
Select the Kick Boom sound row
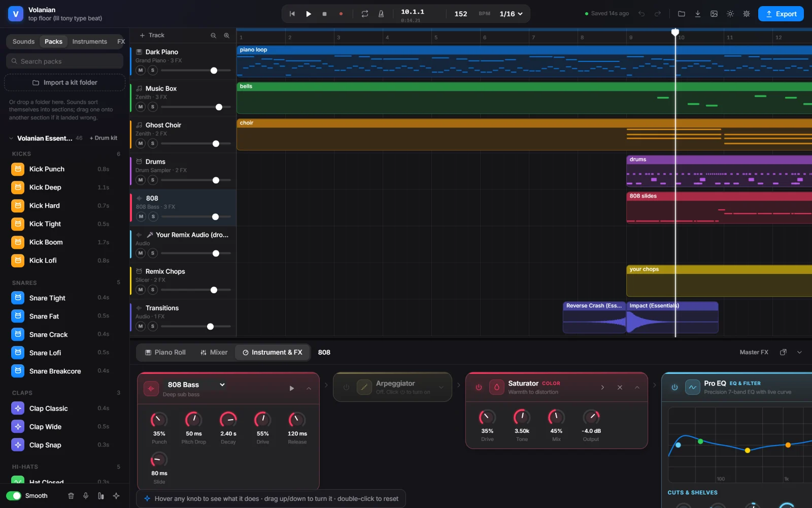coord(65,242)
